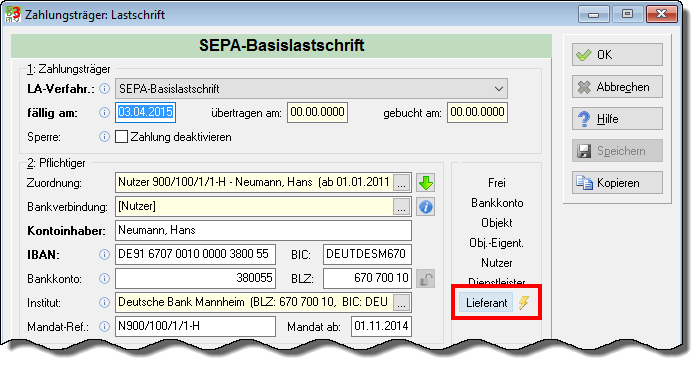Click the BIC field DEUTDESM670

[367, 255]
